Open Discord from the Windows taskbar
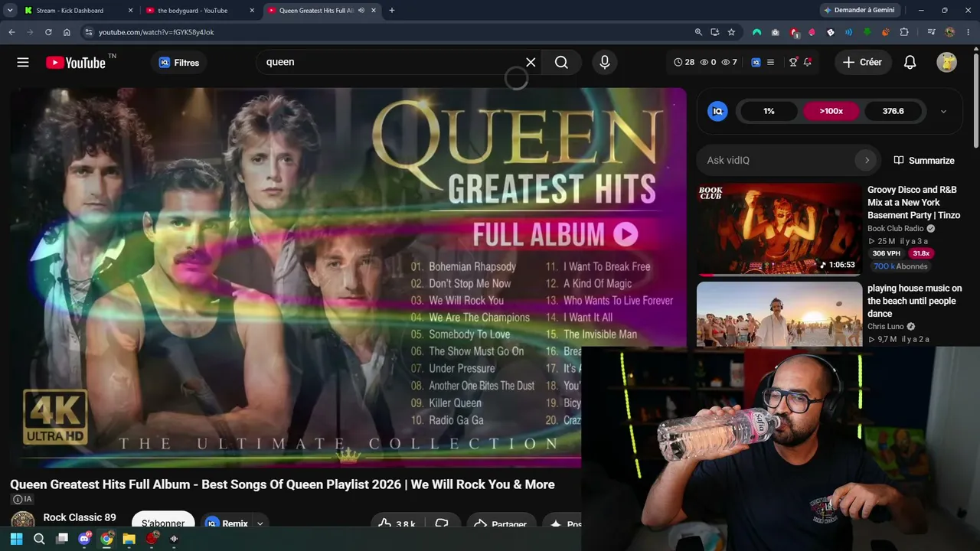The image size is (980, 551). (x=84, y=539)
